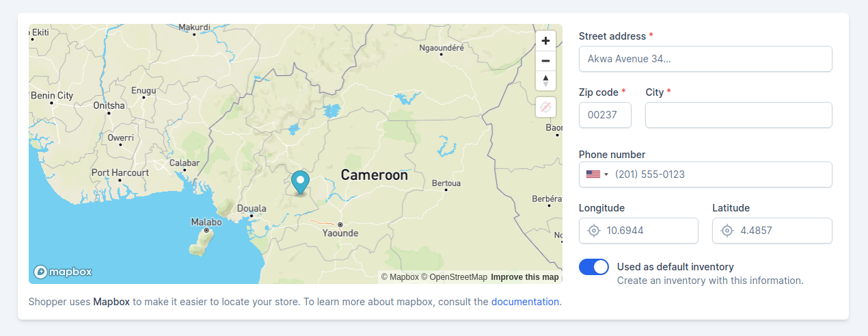Open the Mapbox logo link
Viewport: 868px width, 336px height.
[63, 272]
